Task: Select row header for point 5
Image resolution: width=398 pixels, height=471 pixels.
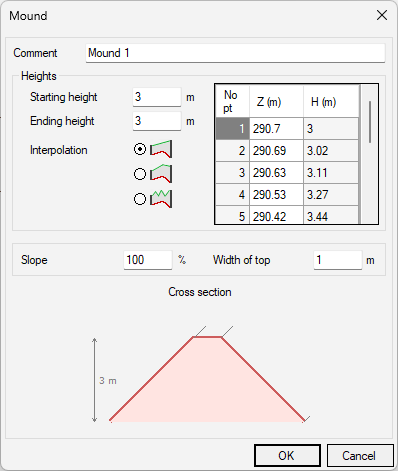Action: coord(232,215)
